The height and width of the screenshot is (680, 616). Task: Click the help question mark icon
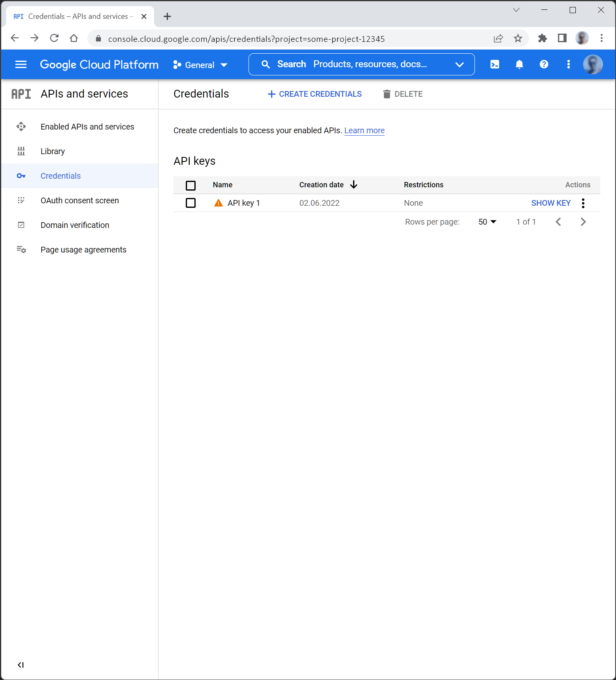tap(544, 64)
